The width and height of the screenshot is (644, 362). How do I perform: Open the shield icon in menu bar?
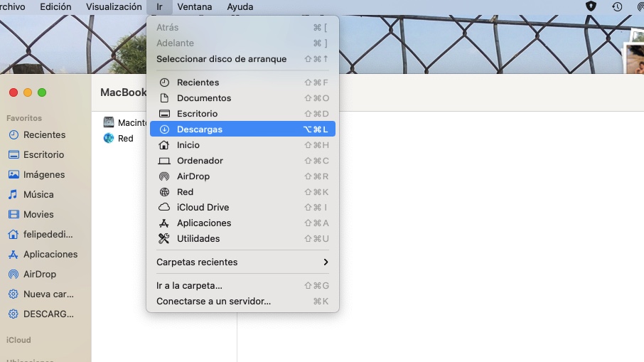pos(591,6)
